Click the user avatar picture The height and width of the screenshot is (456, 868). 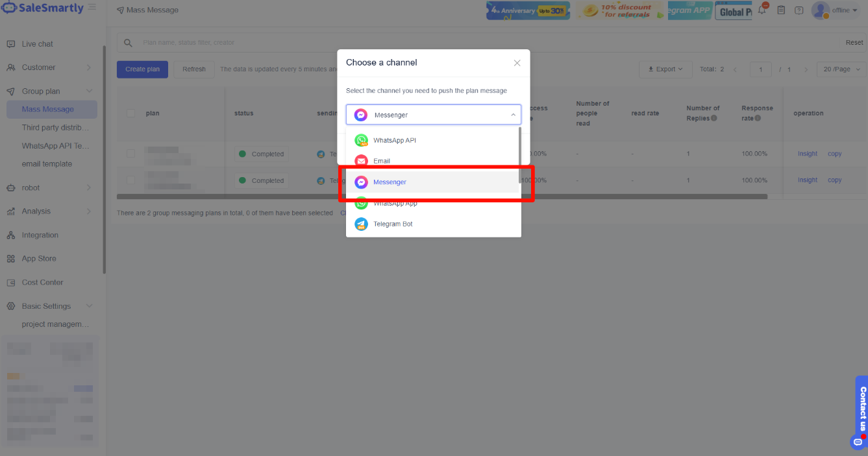821,10
